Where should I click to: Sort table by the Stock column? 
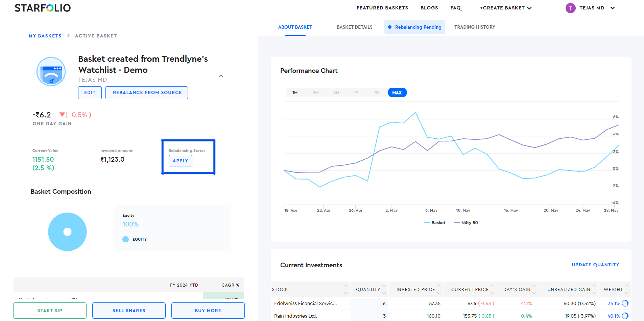[x=310, y=289]
